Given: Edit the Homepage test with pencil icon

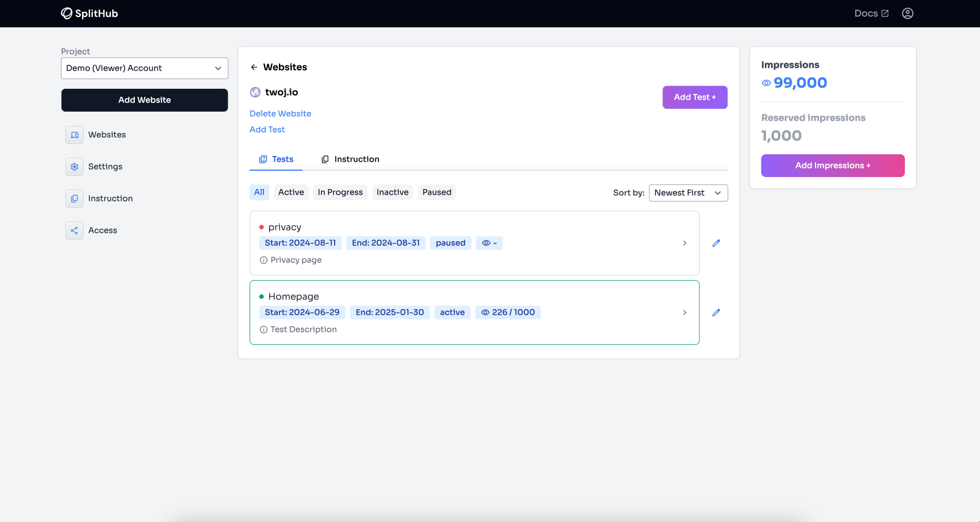Looking at the screenshot, I should click(716, 313).
